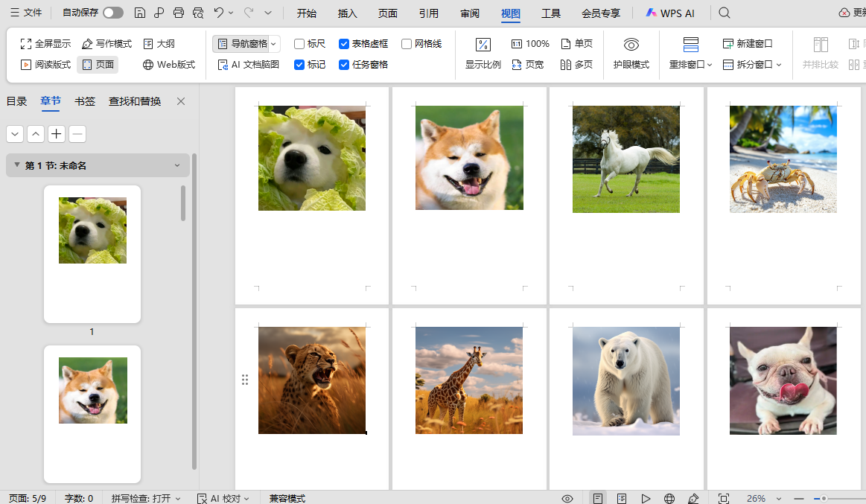Click the print icon
Image resolution: width=866 pixels, height=504 pixels.
click(x=179, y=13)
